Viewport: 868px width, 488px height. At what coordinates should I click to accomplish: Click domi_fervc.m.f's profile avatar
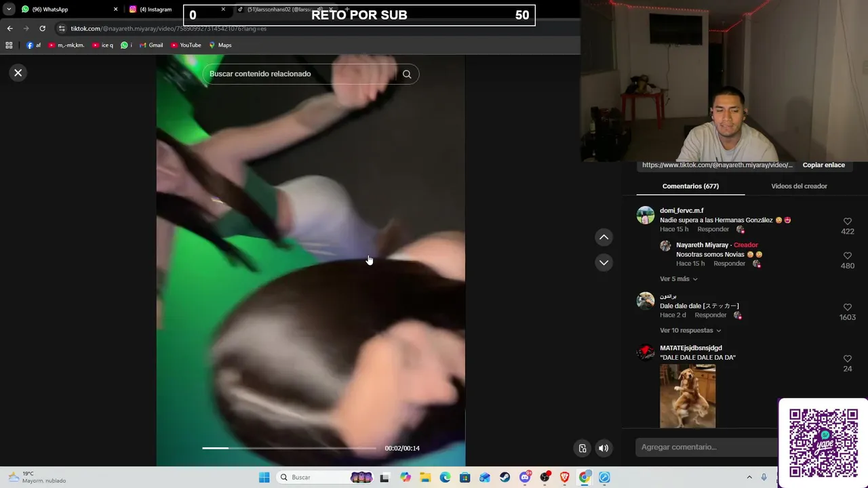point(646,216)
